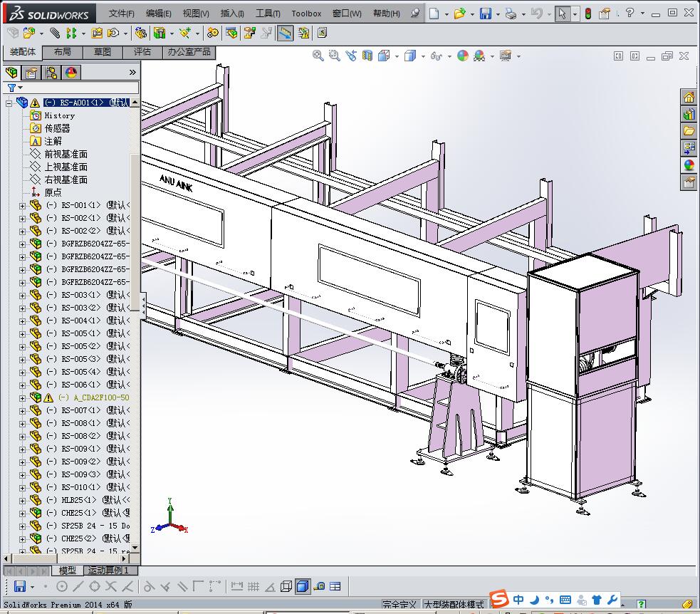The height and width of the screenshot is (614, 700).
Task: Click the SolidWorks Resources home icon
Action: pyautogui.click(x=689, y=98)
